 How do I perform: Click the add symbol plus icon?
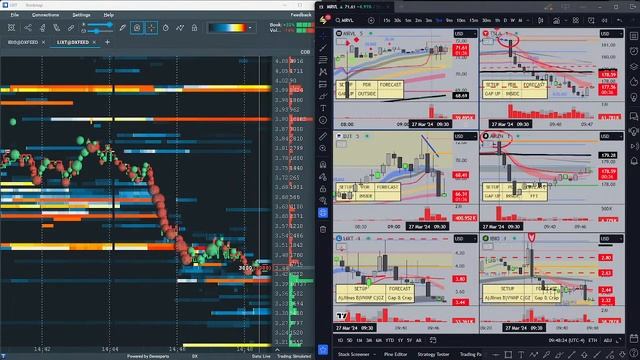(371, 20)
